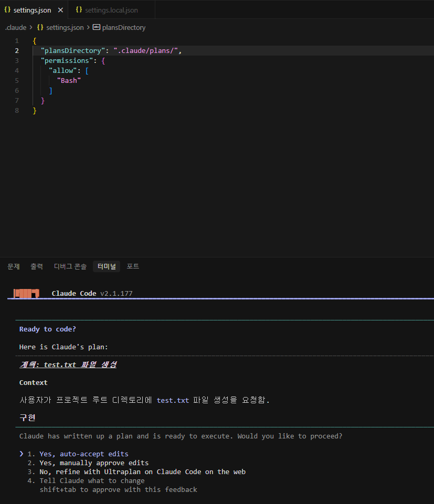The image size is (434, 504).
Task: Choose option 4 Tell Claude what to change
Action: tap(92, 481)
